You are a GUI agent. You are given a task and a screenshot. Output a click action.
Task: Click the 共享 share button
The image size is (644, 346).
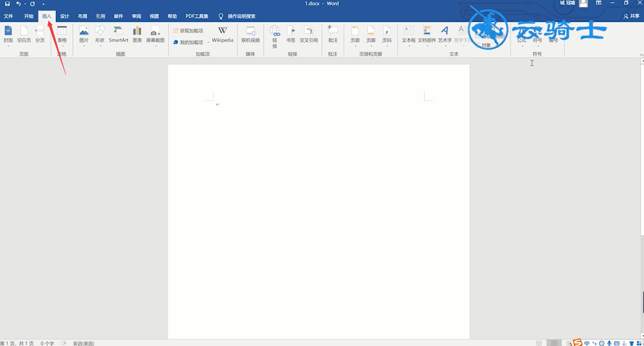pyautogui.click(x=632, y=16)
